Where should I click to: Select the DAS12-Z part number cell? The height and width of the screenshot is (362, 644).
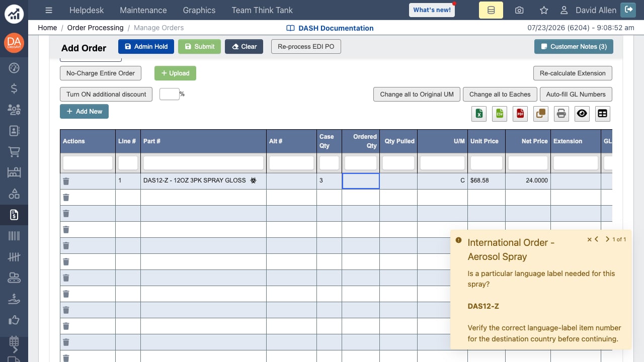point(203,181)
